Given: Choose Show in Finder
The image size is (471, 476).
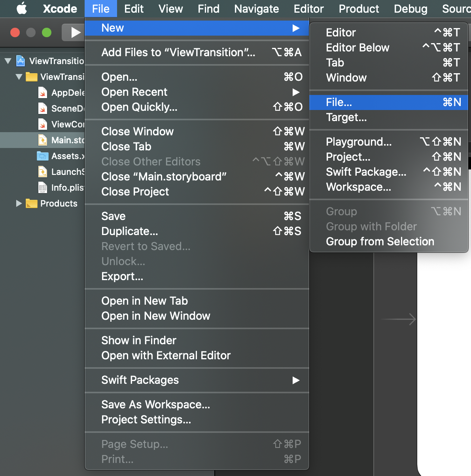Looking at the screenshot, I should (197, 340).
